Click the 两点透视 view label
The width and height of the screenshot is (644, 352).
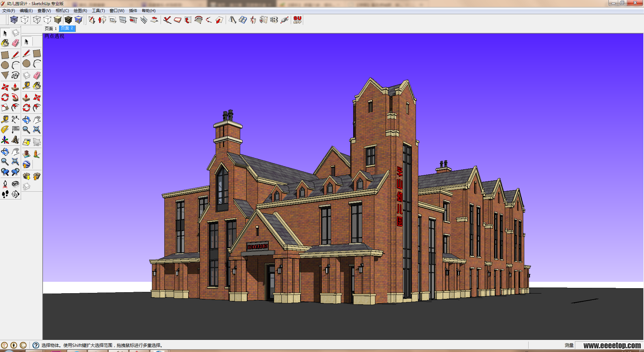click(x=54, y=36)
